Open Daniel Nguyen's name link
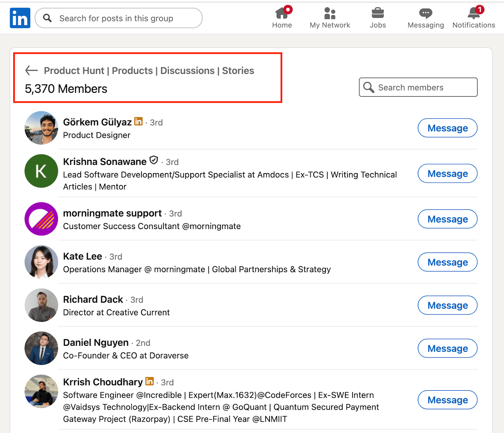The width and height of the screenshot is (504, 433). (x=96, y=343)
